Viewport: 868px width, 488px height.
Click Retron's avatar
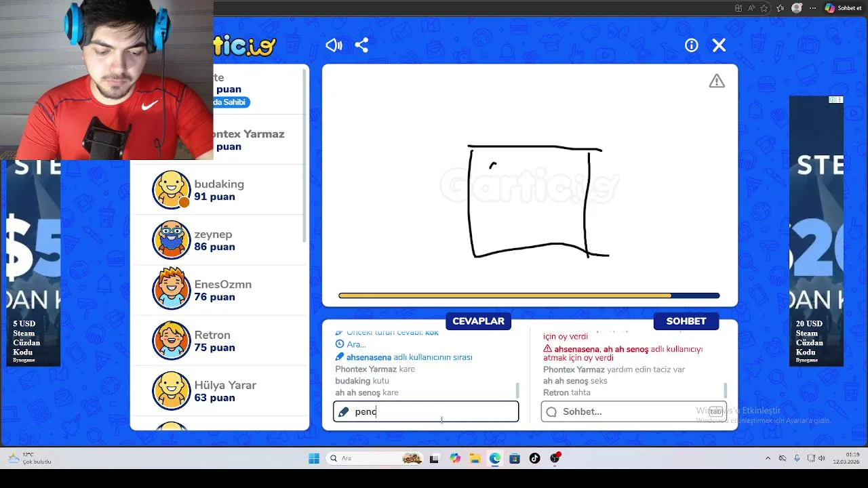coord(171,340)
